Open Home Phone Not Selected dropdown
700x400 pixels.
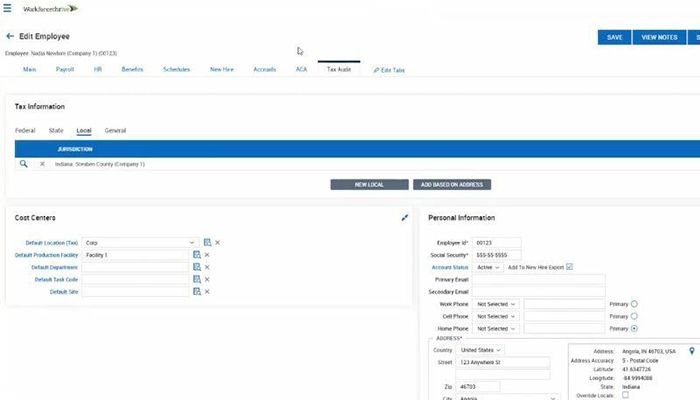click(496, 329)
